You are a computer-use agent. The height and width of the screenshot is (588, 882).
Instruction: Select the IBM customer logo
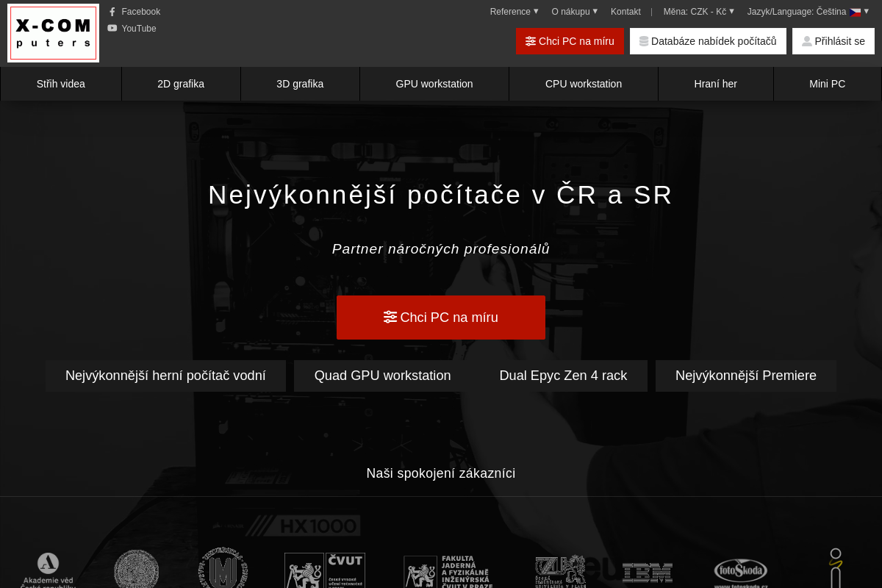(x=647, y=573)
